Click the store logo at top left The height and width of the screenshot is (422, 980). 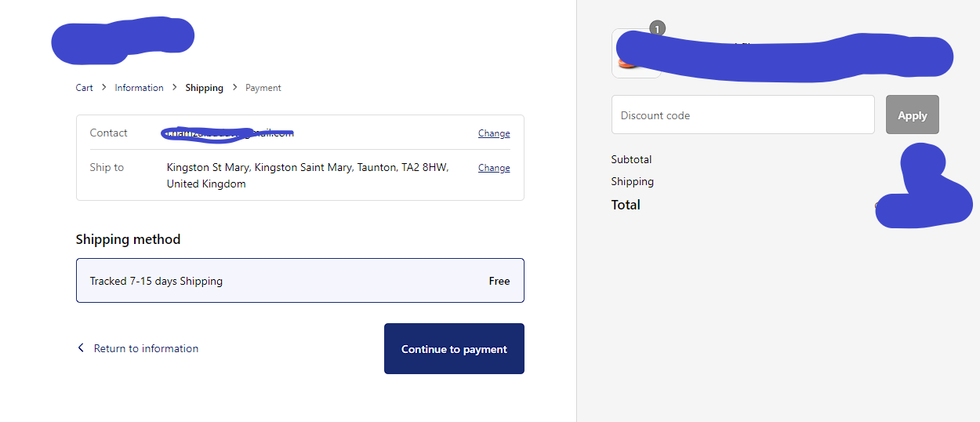(122, 39)
